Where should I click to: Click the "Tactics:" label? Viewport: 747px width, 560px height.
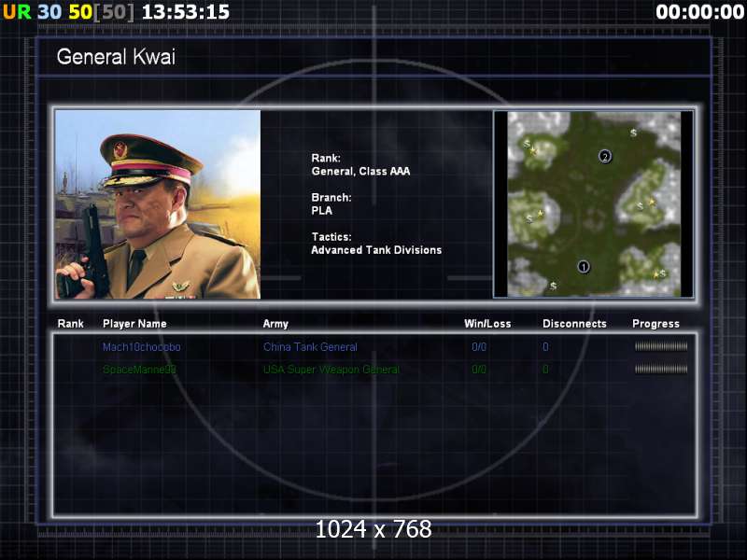[331, 237]
